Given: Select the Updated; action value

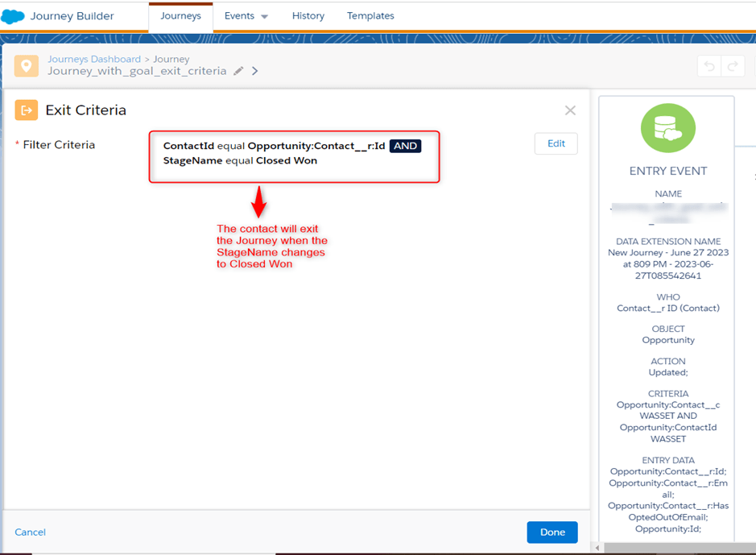Looking at the screenshot, I should tap(668, 373).
